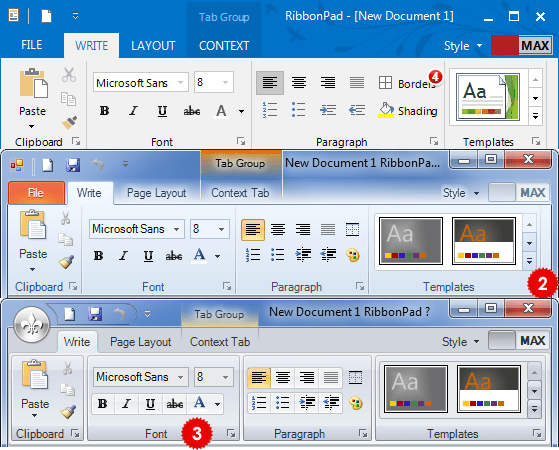The width and height of the screenshot is (559, 450).
Task: Switch to Page Layout tab in bottom window
Action: 140,342
